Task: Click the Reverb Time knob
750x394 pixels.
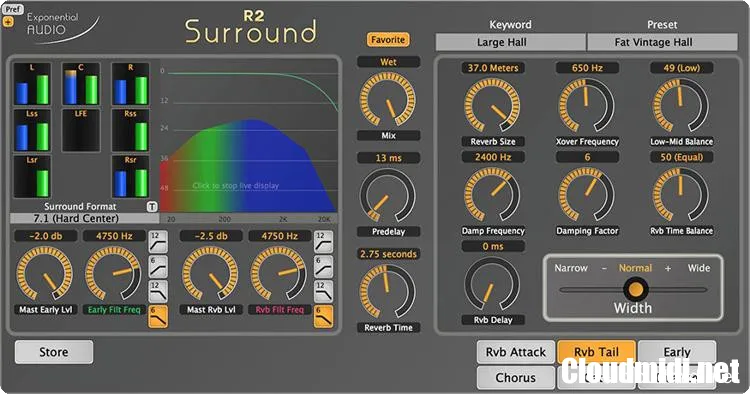Action: 388,291
